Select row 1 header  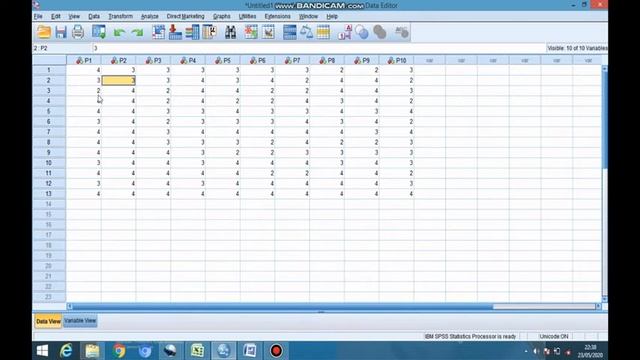pos(49,70)
